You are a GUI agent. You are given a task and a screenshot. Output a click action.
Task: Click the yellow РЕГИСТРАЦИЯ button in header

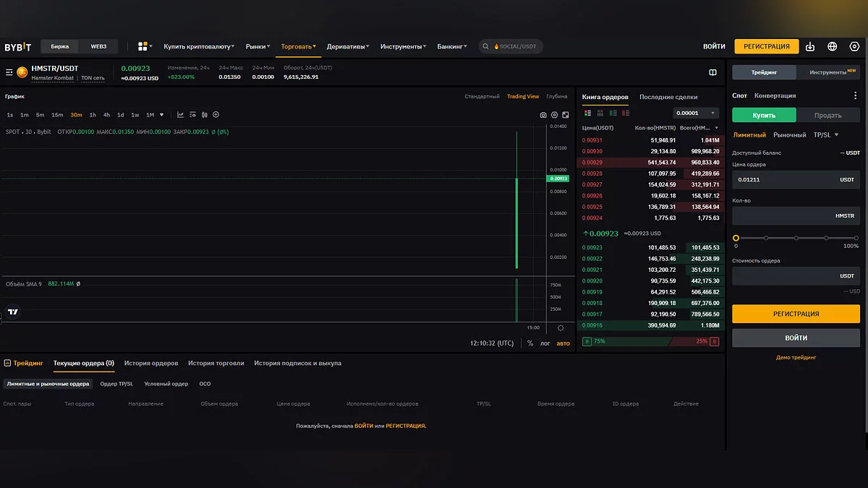tap(767, 46)
